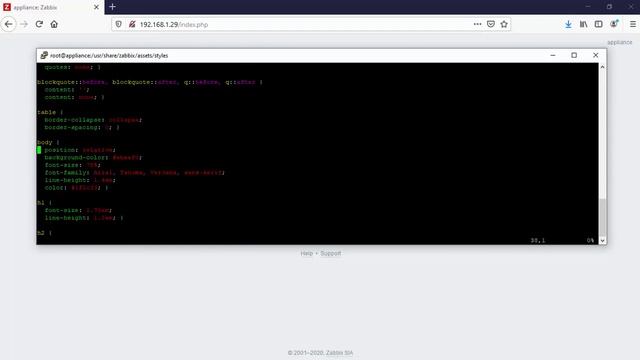Image resolution: width=640 pixels, height=360 pixels.
Task: Open the Firefox home page icon
Action: [54, 24]
